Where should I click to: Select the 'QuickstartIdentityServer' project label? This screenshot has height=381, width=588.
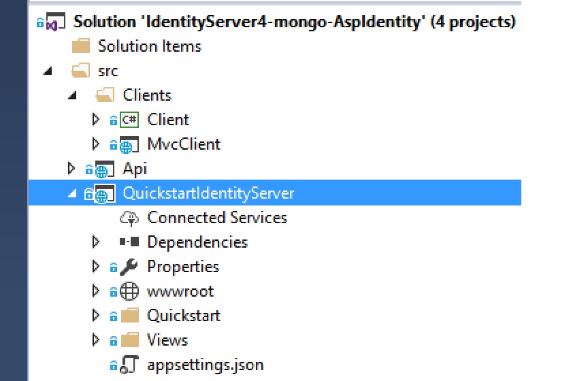(x=208, y=193)
